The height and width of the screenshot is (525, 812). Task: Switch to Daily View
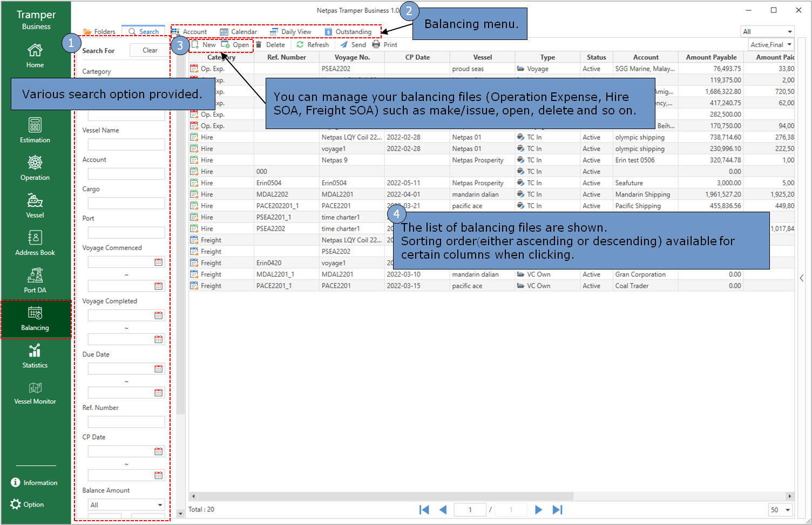pos(291,32)
